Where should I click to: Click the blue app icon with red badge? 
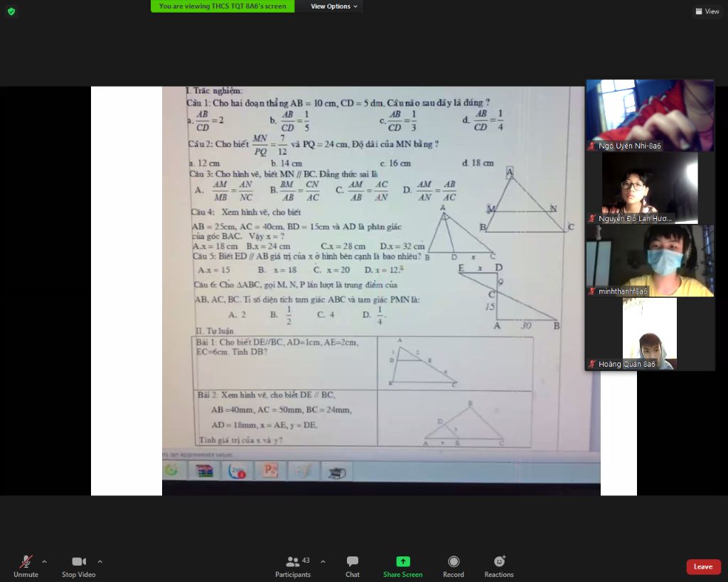click(237, 471)
